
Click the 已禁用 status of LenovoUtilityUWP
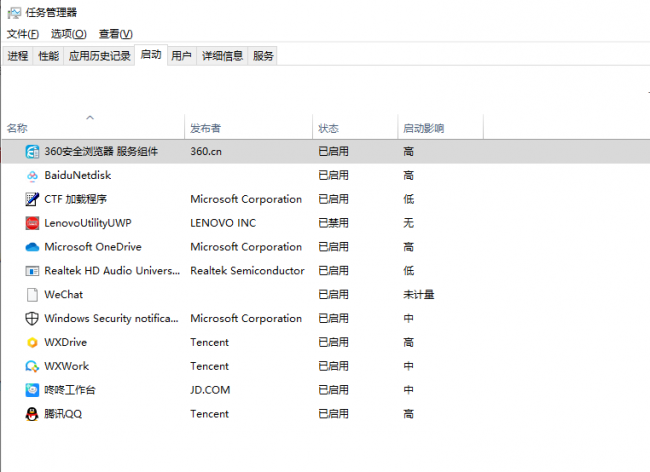pos(333,223)
